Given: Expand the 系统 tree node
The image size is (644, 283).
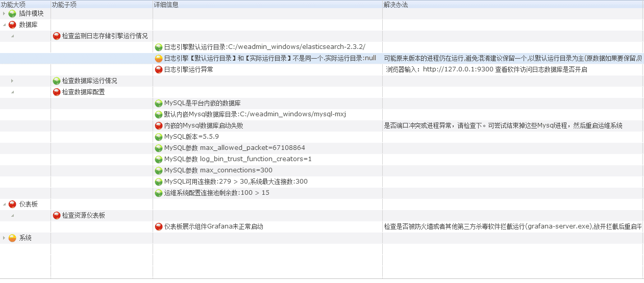Looking at the screenshot, I should coord(5,238).
